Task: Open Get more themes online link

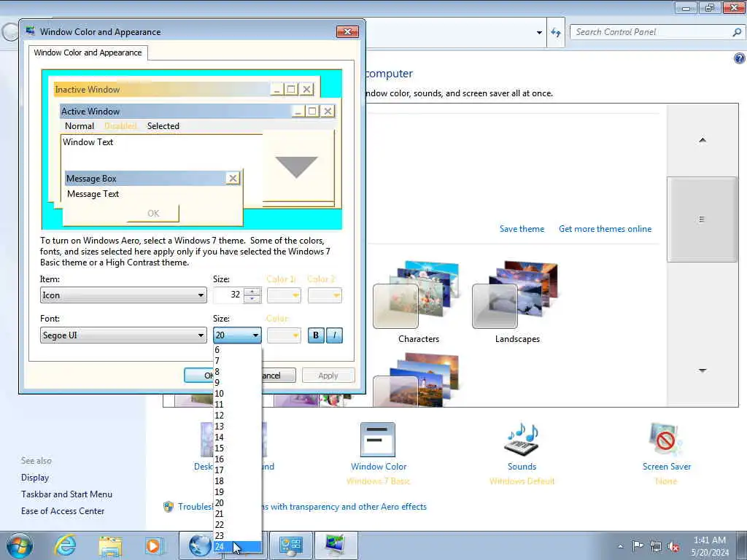Action: tap(605, 229)
